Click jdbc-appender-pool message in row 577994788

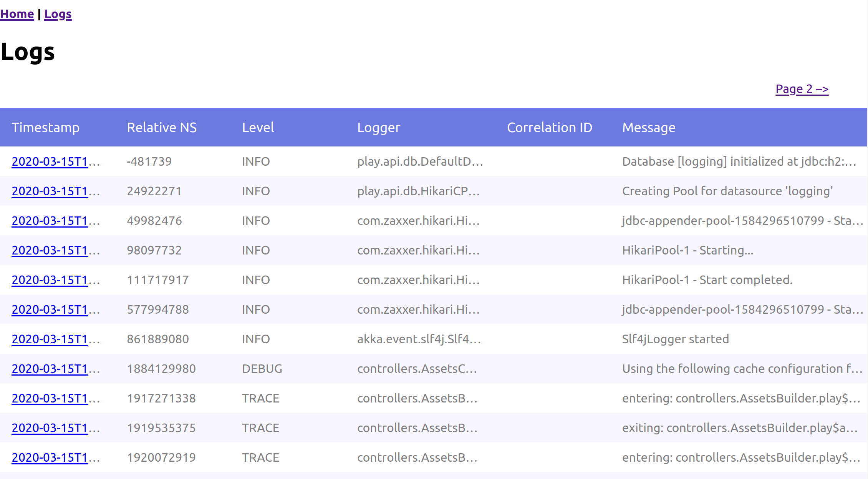tap(743, 309)
